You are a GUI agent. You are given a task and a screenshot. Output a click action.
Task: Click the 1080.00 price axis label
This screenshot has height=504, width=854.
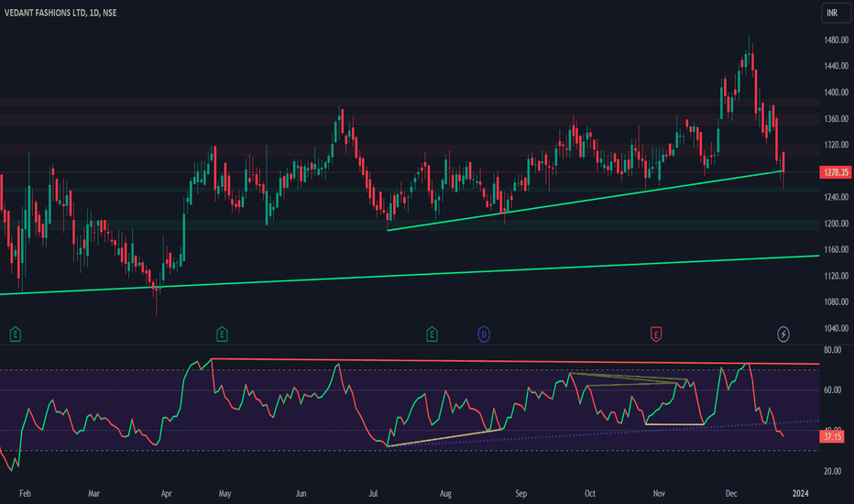(836, 301)
